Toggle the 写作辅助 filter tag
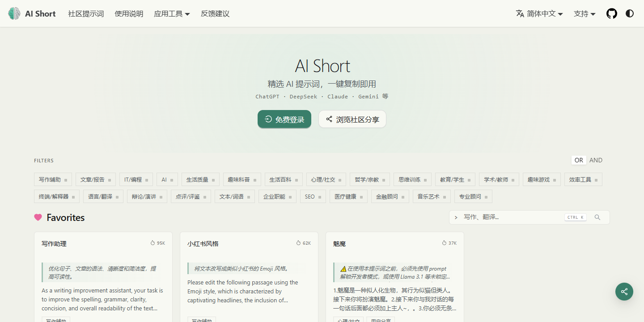Viewport: 644px width, 322px height. click(x=53, y=179)
